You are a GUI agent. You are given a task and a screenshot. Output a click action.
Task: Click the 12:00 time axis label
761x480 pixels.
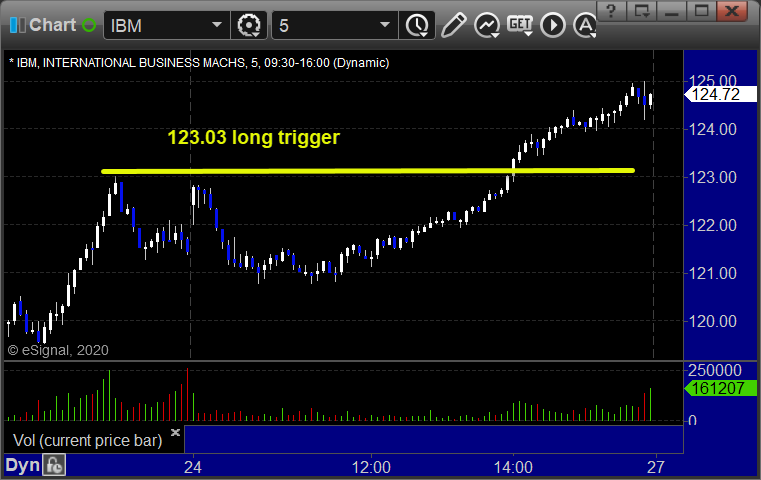tap(371, 467)
